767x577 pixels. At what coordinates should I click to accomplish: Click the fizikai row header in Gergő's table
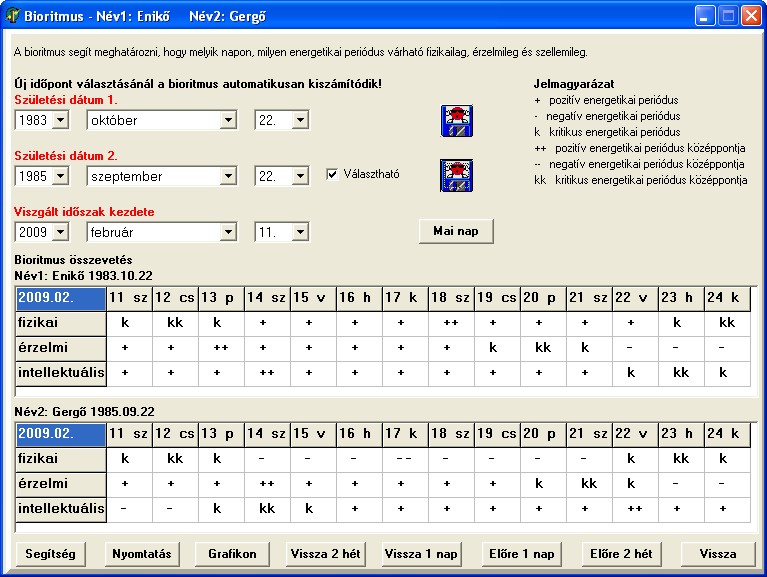pos(61,459)
